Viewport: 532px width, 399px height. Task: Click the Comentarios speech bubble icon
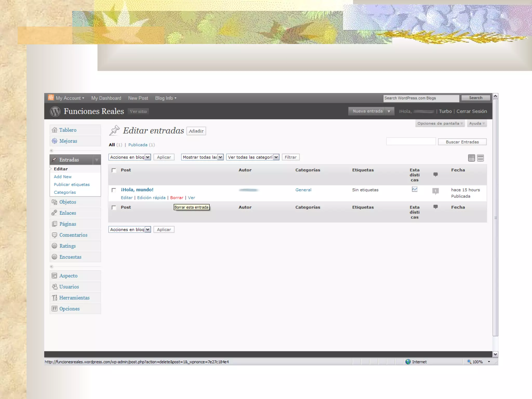click(54, 235)
